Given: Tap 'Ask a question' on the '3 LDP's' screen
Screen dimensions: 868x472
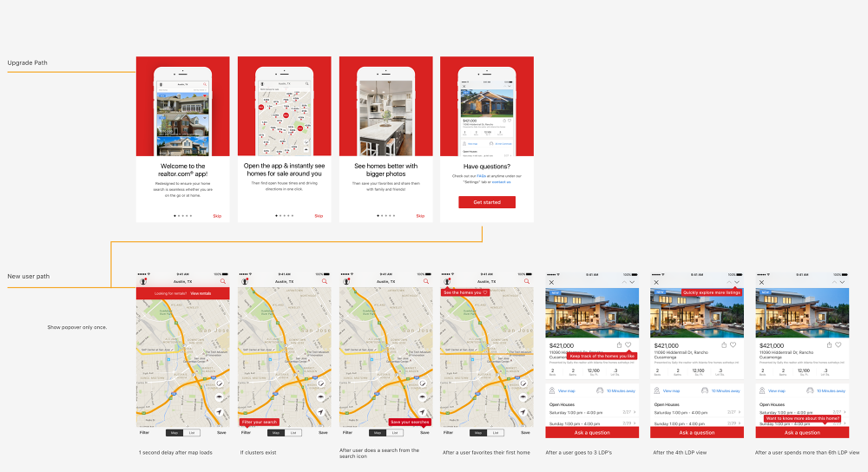Looking at the screenshot, I should pos(592,433).
